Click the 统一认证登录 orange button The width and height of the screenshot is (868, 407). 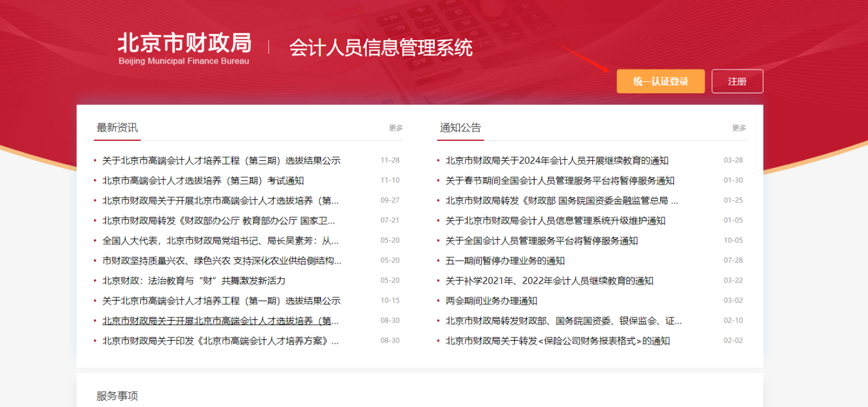click(x=661, y=81)
